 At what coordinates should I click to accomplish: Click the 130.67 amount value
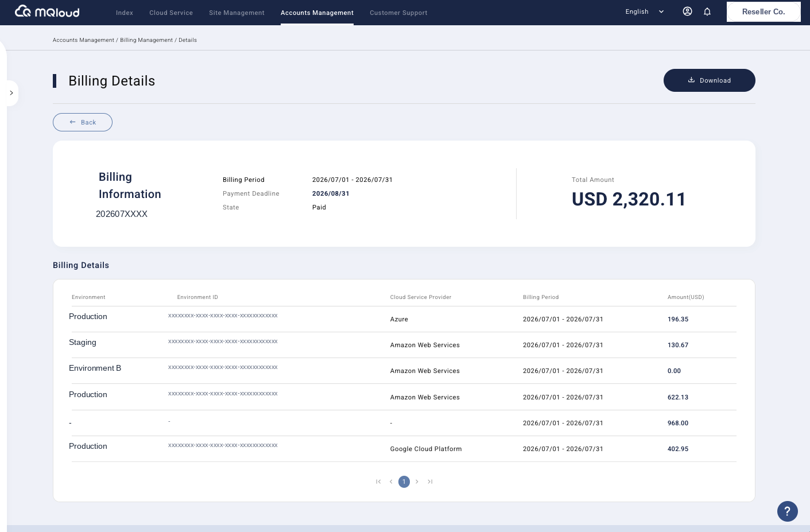[678, 345]
